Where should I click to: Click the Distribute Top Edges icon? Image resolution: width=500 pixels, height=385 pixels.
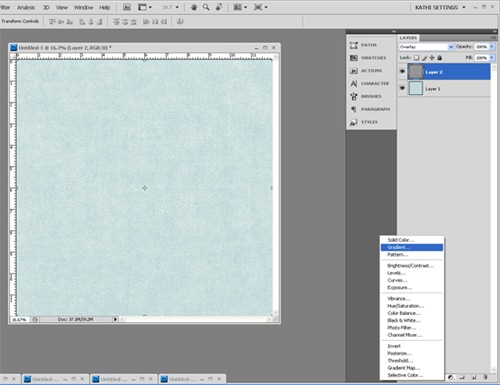116,22
